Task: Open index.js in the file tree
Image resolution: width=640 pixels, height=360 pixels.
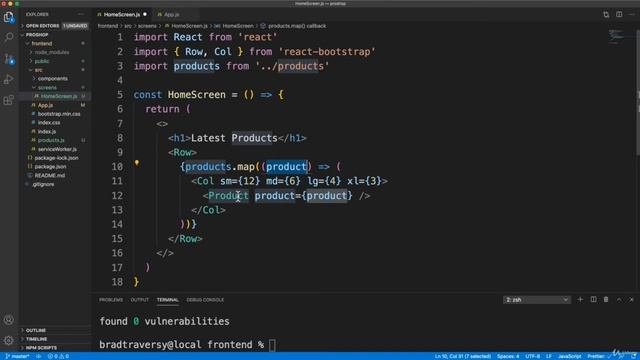Action: pos(55,131)
